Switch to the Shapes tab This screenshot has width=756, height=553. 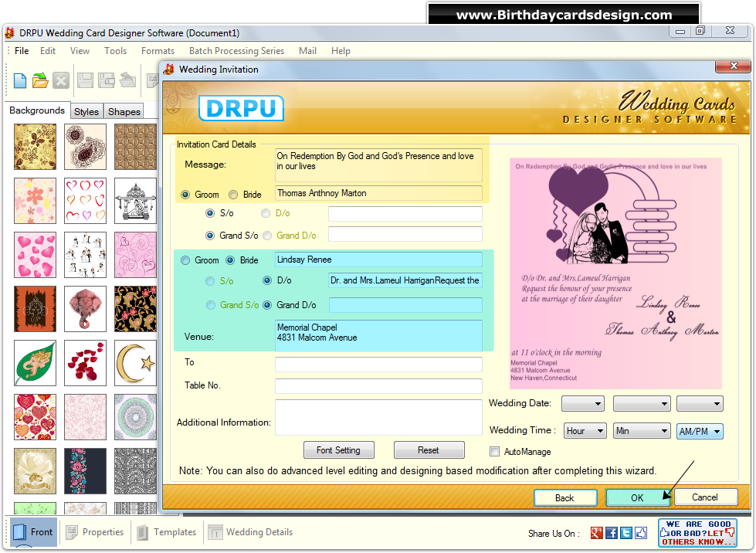(x=124, y=111)
